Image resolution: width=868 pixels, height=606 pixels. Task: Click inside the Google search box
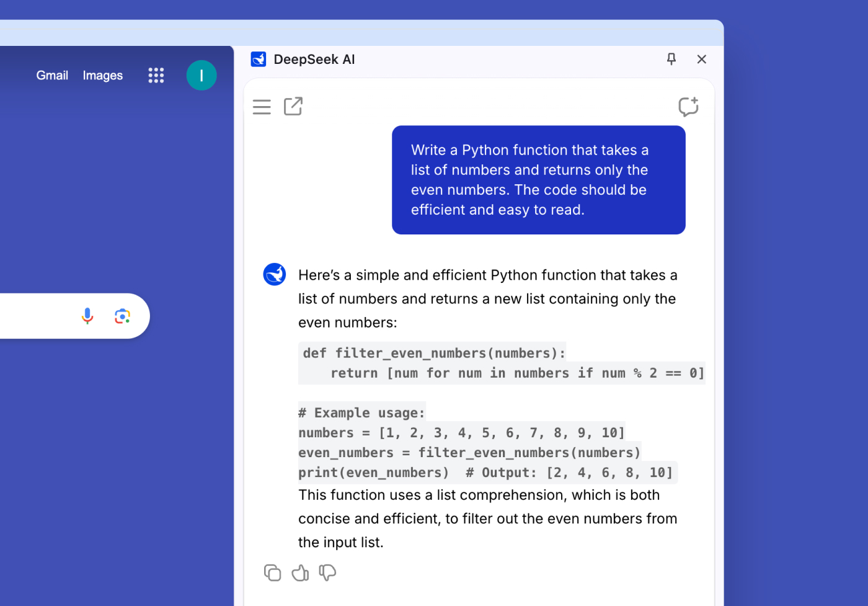[31, 316]
